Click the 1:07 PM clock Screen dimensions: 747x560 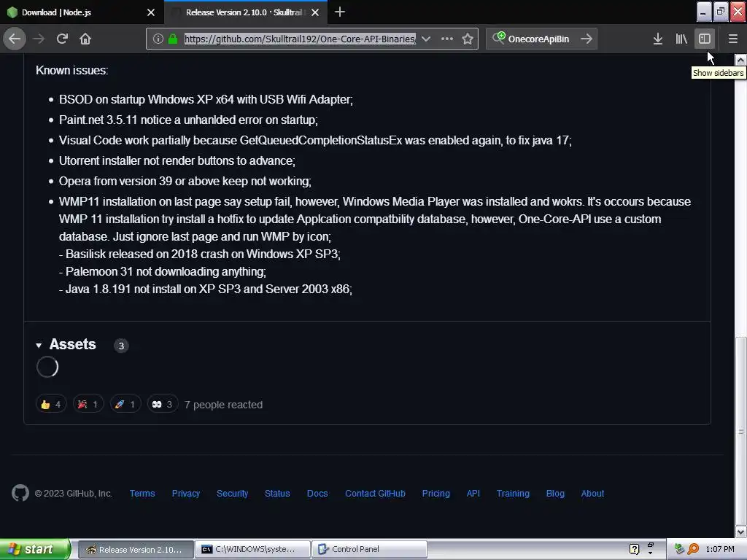(x=720, y=549)
